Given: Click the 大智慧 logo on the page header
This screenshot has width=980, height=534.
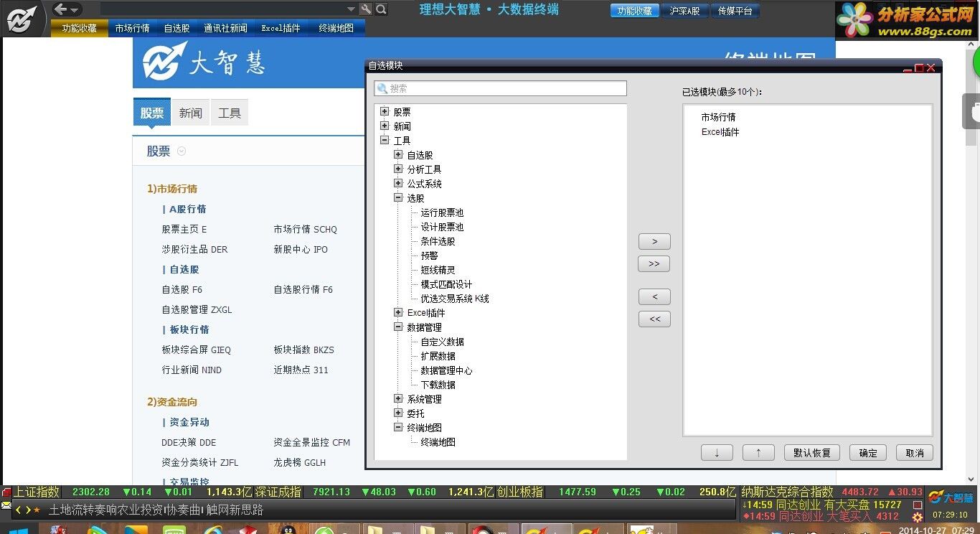Looking at the screenshot, I should [x=204, y=62].
